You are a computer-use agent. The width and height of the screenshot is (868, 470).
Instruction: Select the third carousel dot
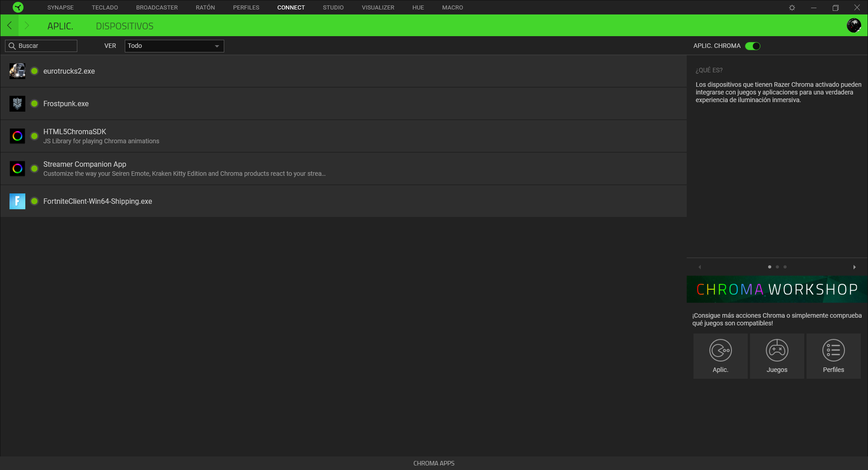785,267
